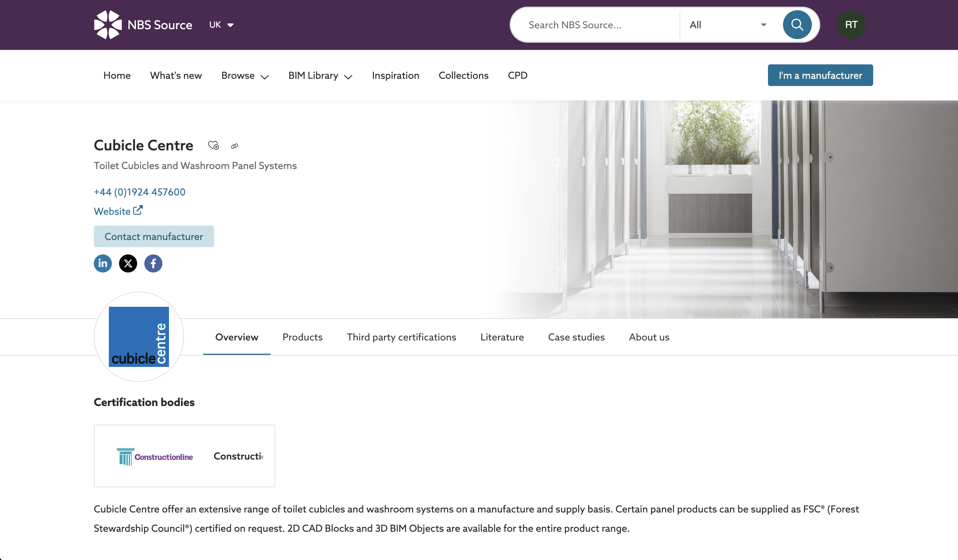Image resolution: width=958 pixels, height=560 pixels.
Task: Click the share/copy link icon
Action: [235, 146]
